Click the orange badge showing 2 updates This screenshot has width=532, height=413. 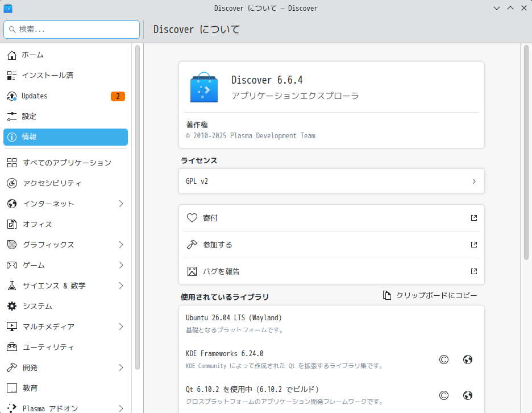pyautogui.click(x=118, y=97)
